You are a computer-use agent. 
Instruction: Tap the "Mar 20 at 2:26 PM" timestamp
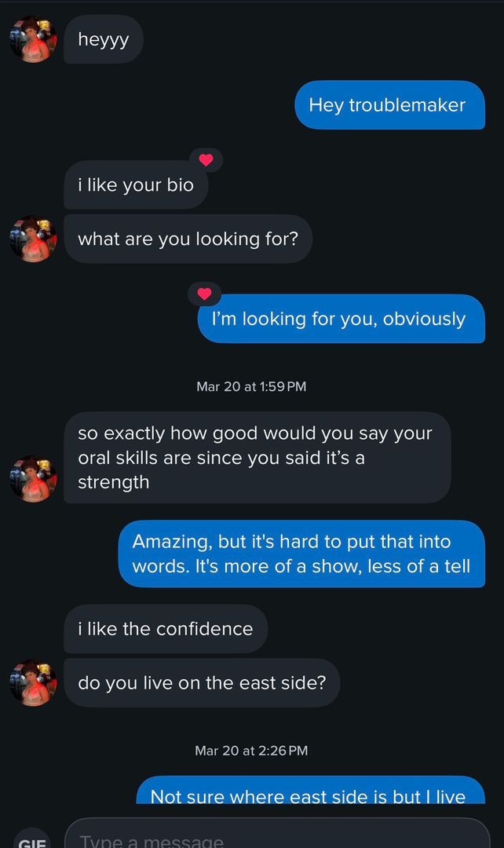[251, 751]
